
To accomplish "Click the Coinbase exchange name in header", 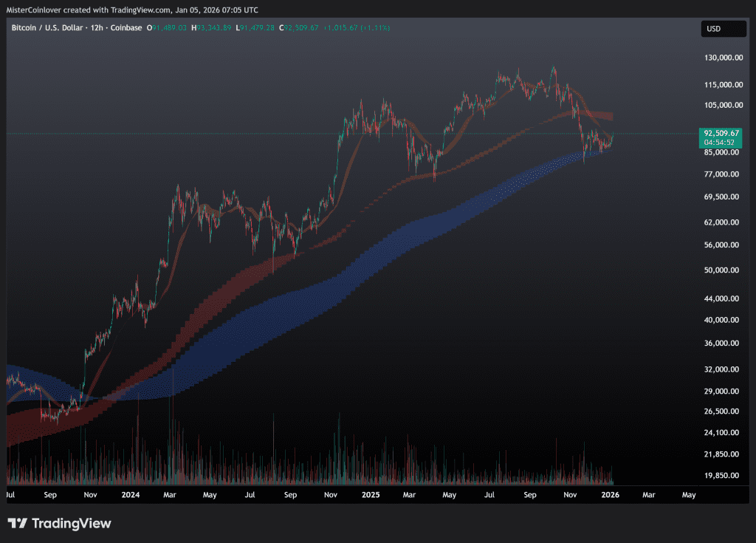I will click(126, 28).
